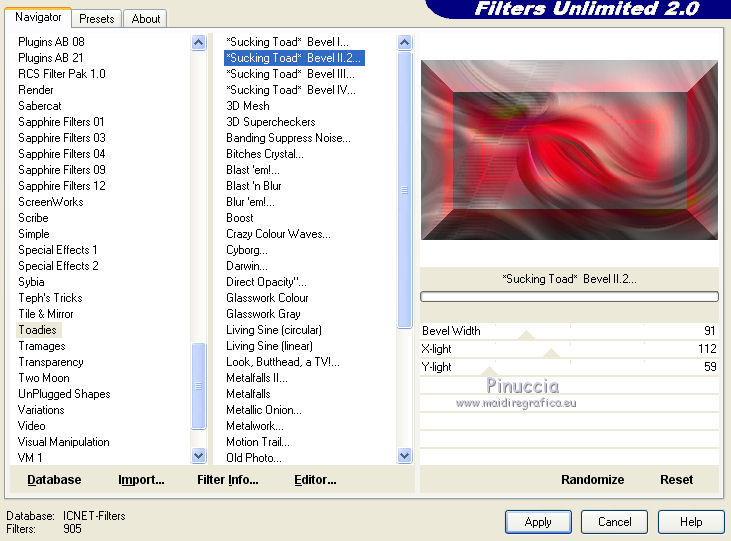Select the Glasswork Colour filter
Screen dimensions: 731x541
[267, 298]
